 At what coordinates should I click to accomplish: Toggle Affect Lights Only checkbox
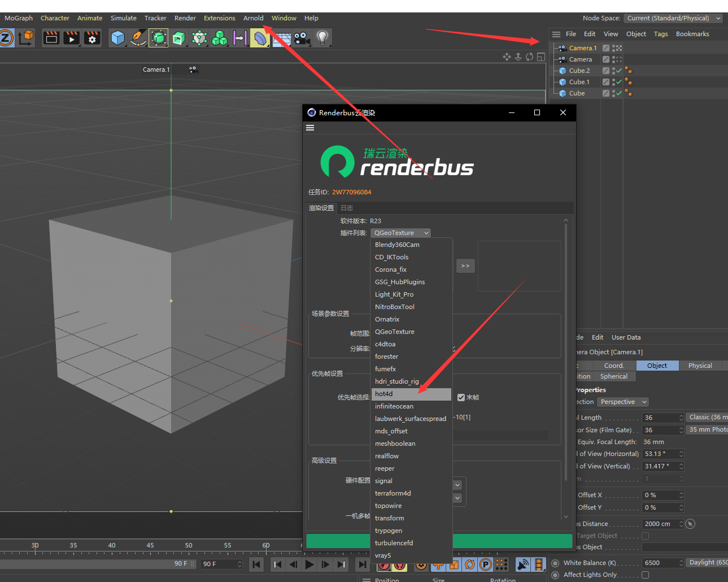coord(645,575)
